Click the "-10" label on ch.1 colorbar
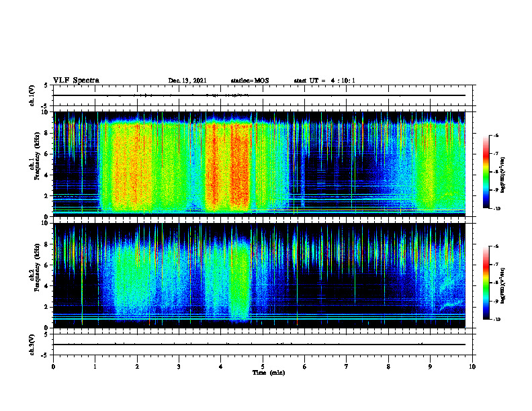 coord(496,209)
